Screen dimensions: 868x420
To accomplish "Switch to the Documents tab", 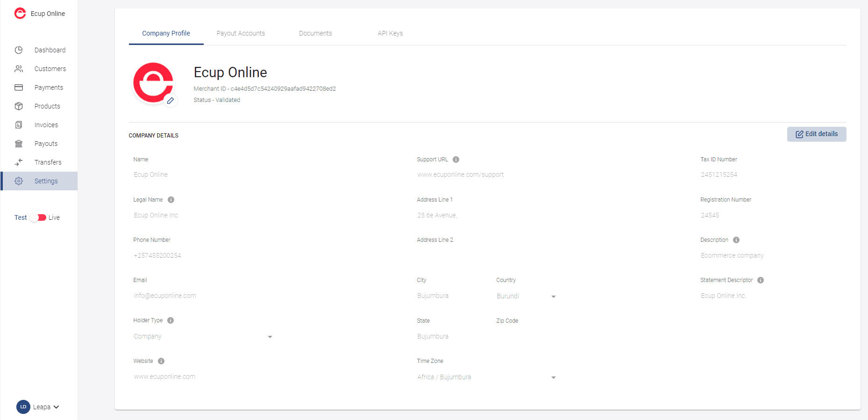I will [315, 33].
